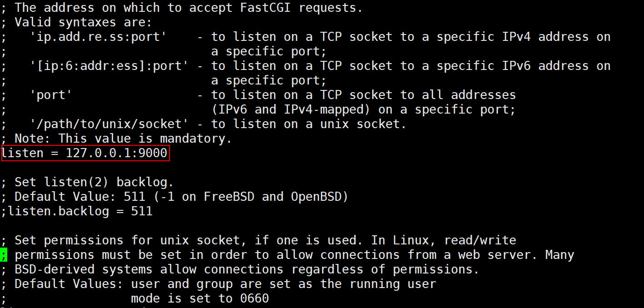Click the green cursor block
Image resolution: width=644 pixels, height=308 pixels.
click(x=4, y=255)
